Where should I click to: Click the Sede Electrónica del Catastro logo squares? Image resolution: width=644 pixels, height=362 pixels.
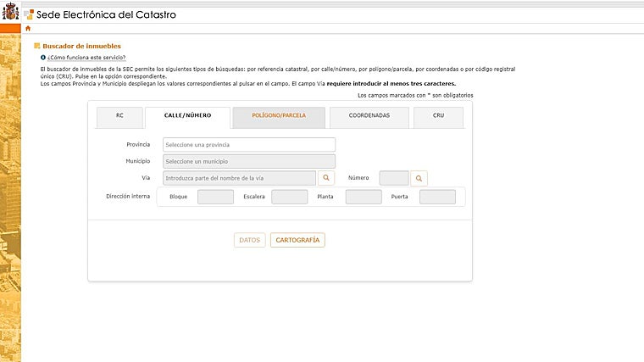pos(29,14)
